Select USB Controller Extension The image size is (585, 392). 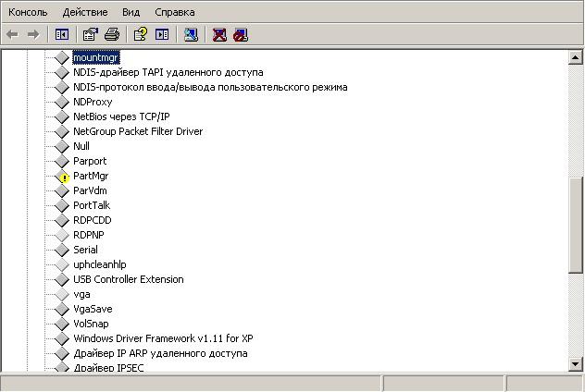pos(129,279)
